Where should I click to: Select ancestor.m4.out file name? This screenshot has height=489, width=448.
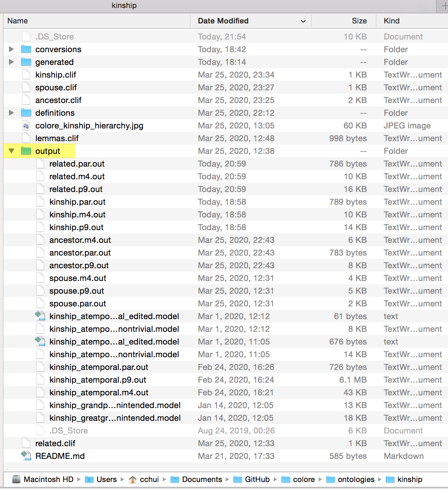pos(80,240)
